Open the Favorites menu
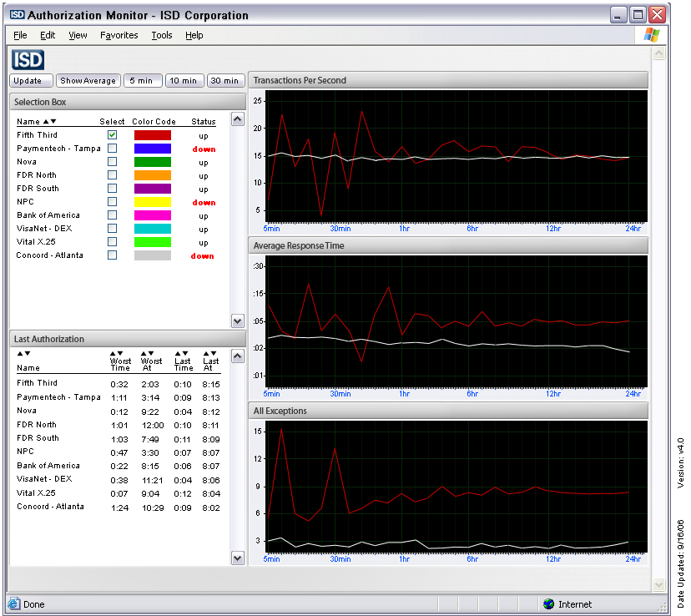691x616 pixels. pos(119,35)
